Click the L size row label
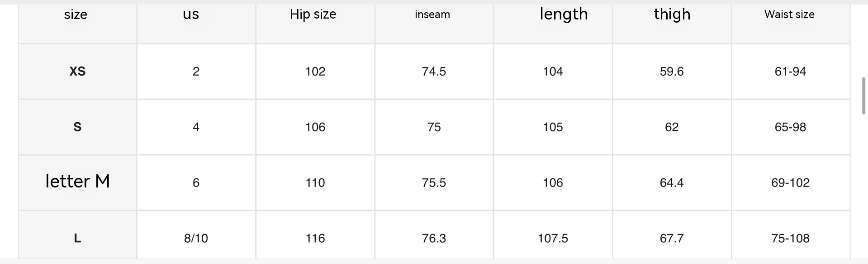Viewport: 868px width, 264px height. click(x=77, y=238)
